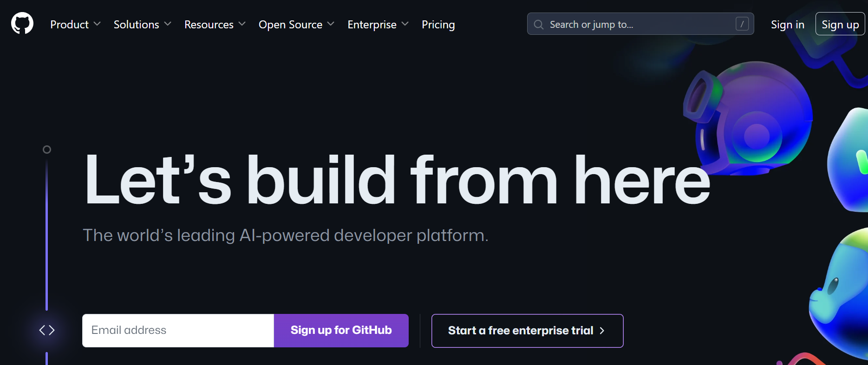Screen dimensions: 868x365
Task: Focus the Search or jump to field
Action: tap(640, 24)
